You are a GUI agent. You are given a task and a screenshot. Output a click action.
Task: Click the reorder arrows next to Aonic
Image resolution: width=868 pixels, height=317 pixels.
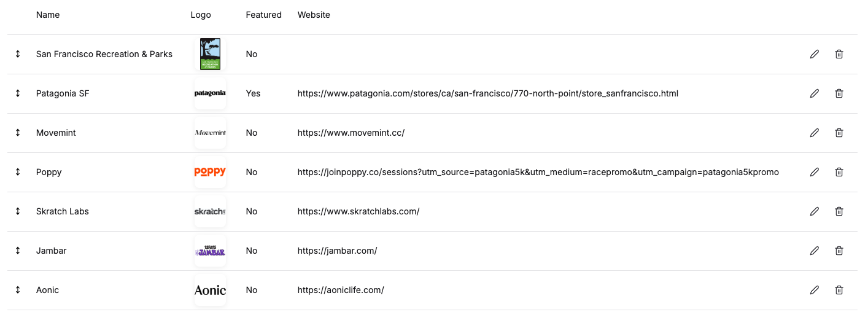point(18,290)
